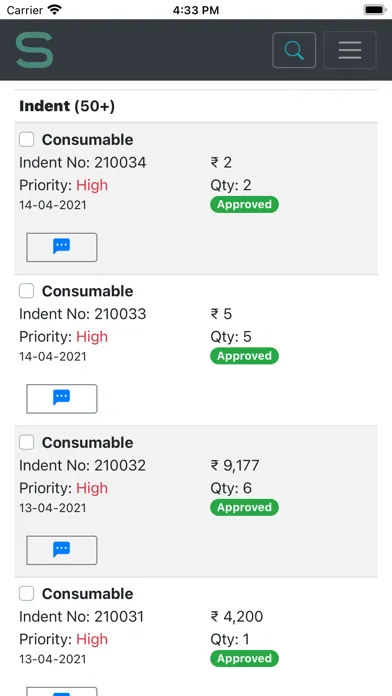This screenshot has width=392, height=696.
Task: Open the hamburger menu
Action: pyautogui.click(x=350, y=50)
